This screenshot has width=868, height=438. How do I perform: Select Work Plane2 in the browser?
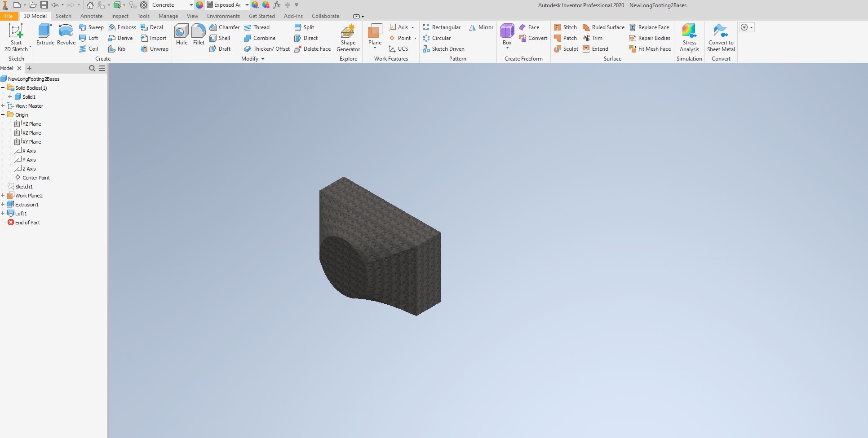pos(28,195)
